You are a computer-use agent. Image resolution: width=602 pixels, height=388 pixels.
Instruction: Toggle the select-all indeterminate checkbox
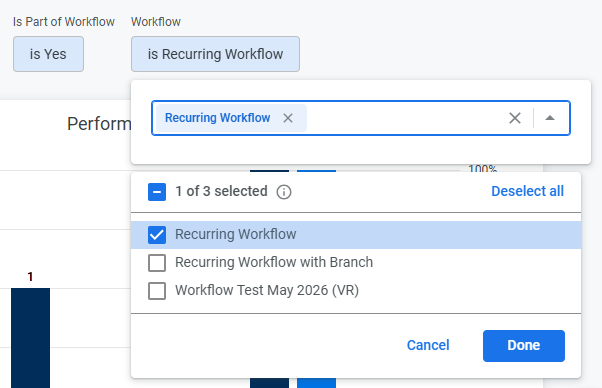click(157, 192)
